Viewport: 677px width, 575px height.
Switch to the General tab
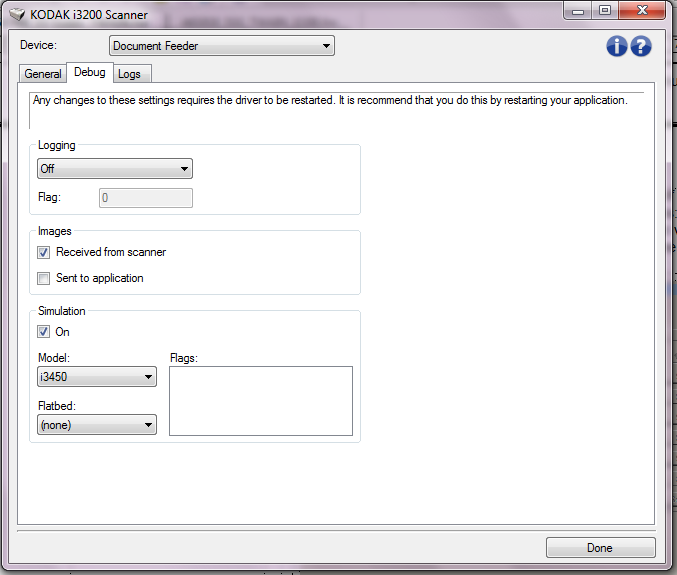coord(43,74)
